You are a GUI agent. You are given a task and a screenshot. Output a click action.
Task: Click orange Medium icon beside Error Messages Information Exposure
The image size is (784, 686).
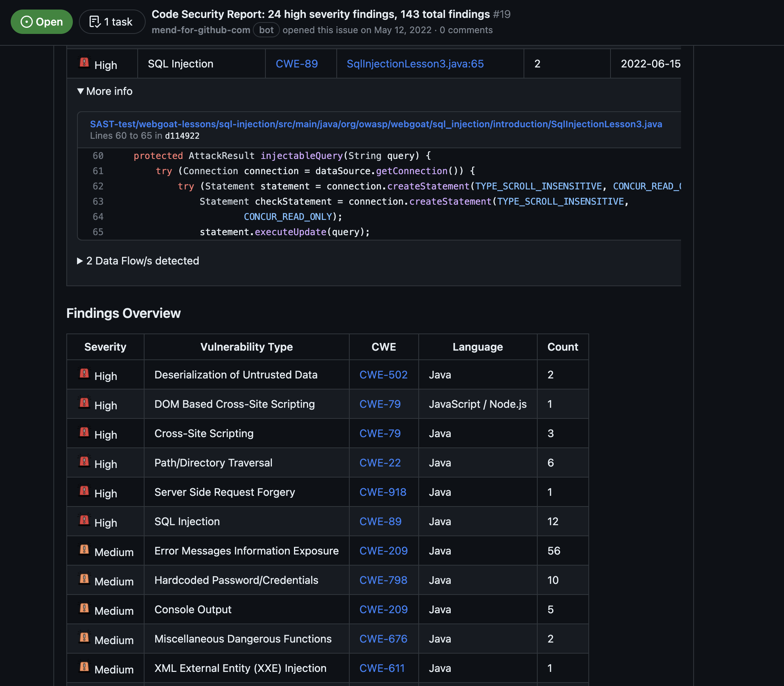click(84, 550)
